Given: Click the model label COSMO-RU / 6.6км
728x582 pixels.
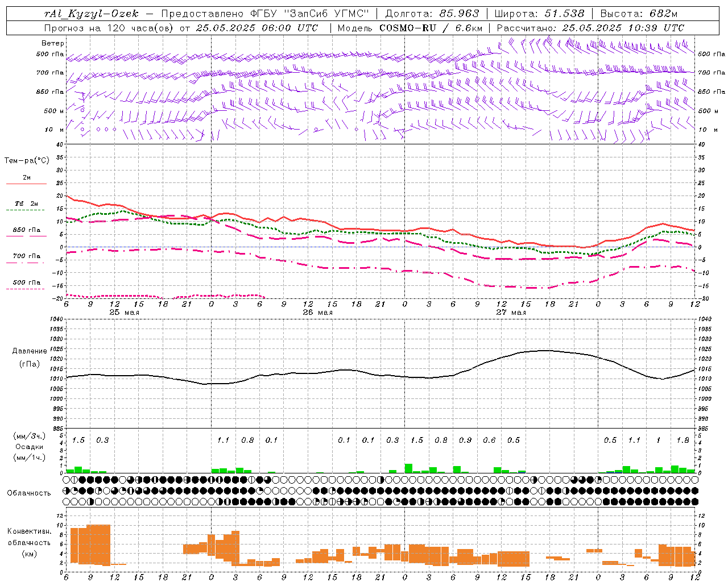Looking at the screenshot, I should (x=431, y=28).
